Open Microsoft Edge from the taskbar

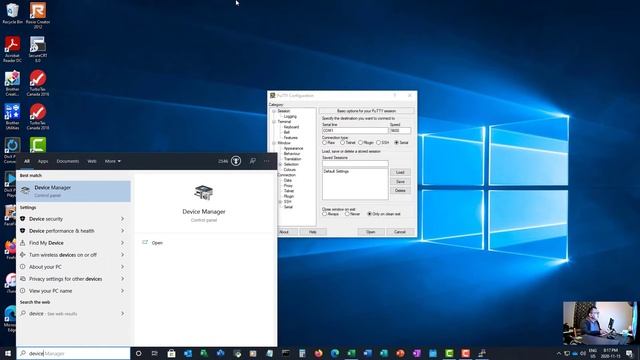(335, 353)
